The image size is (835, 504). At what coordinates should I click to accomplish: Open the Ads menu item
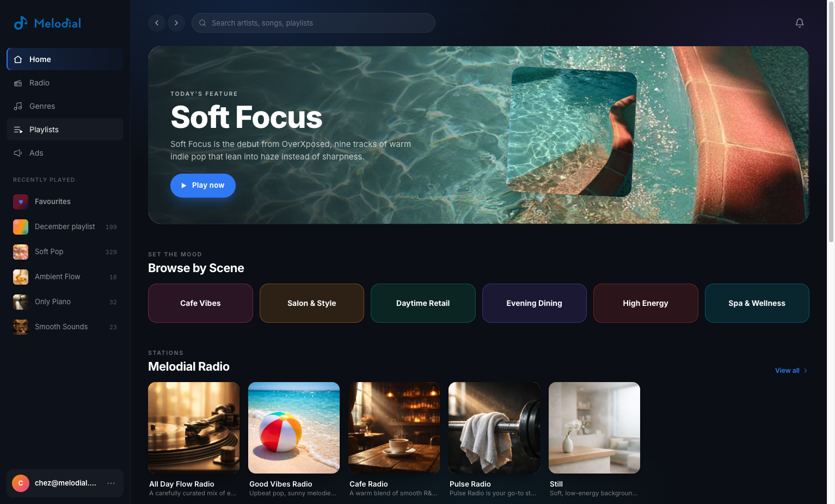65,153
